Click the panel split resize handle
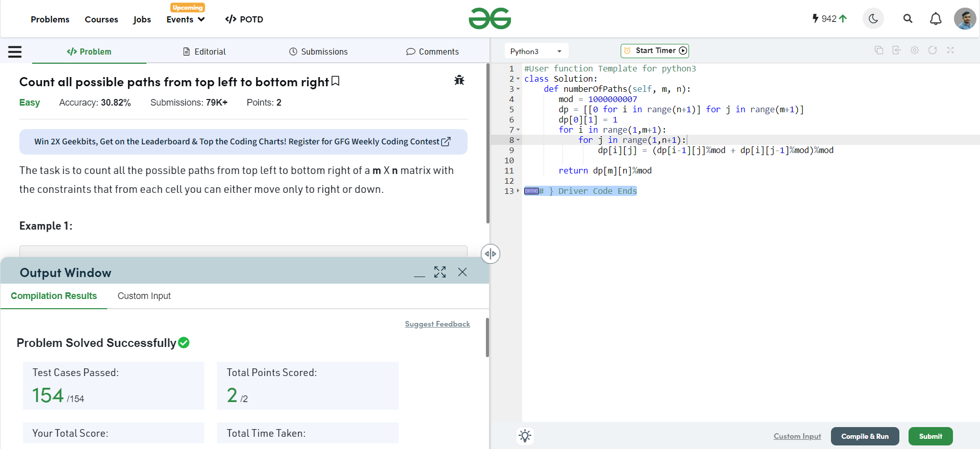 pos(490,254)
